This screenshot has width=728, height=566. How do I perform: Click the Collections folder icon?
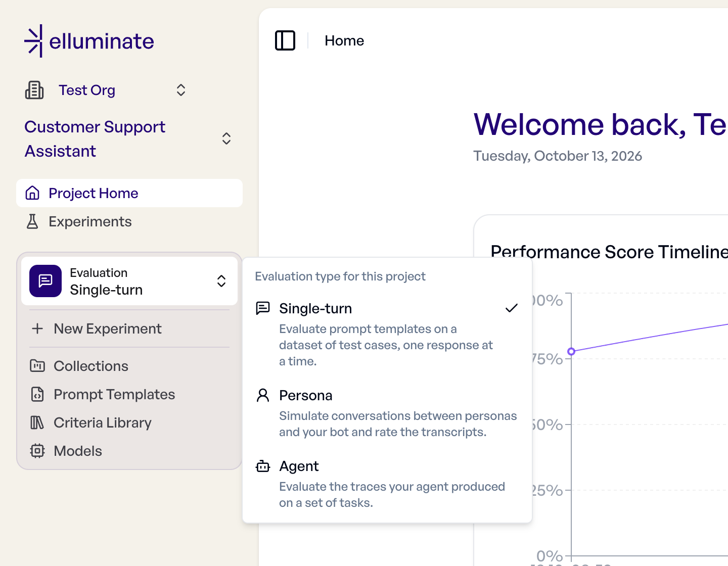(37, 366)
